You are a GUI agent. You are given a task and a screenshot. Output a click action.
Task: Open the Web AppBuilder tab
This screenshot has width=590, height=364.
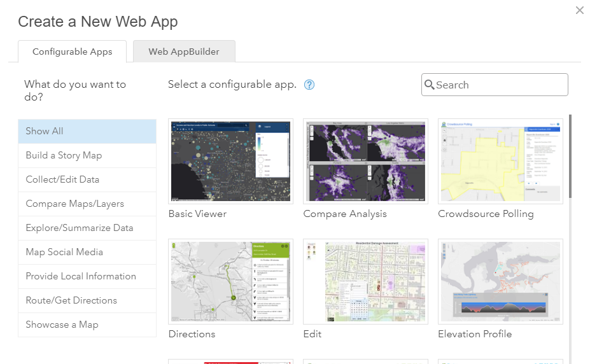click(184, 52)
